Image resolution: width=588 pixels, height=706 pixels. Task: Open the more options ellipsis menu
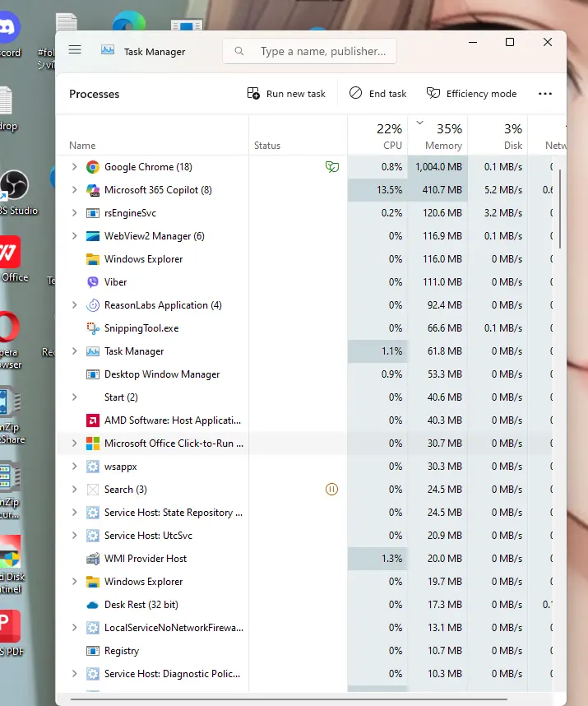point(544,94)
